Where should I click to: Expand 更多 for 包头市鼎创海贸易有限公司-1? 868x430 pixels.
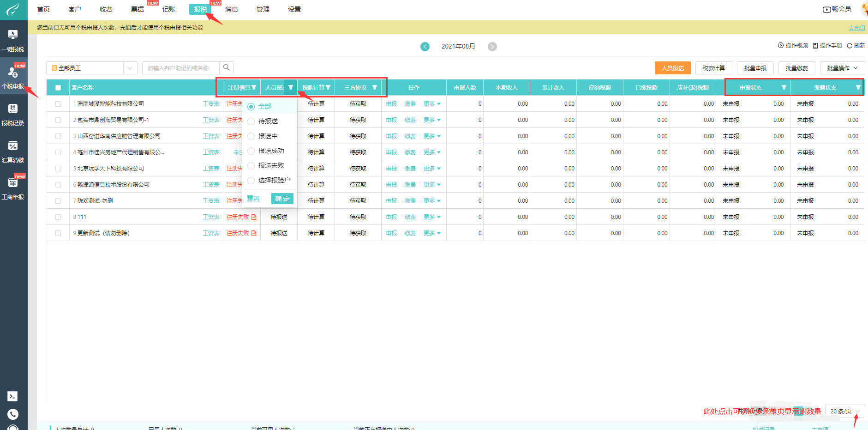click(432, 120)
